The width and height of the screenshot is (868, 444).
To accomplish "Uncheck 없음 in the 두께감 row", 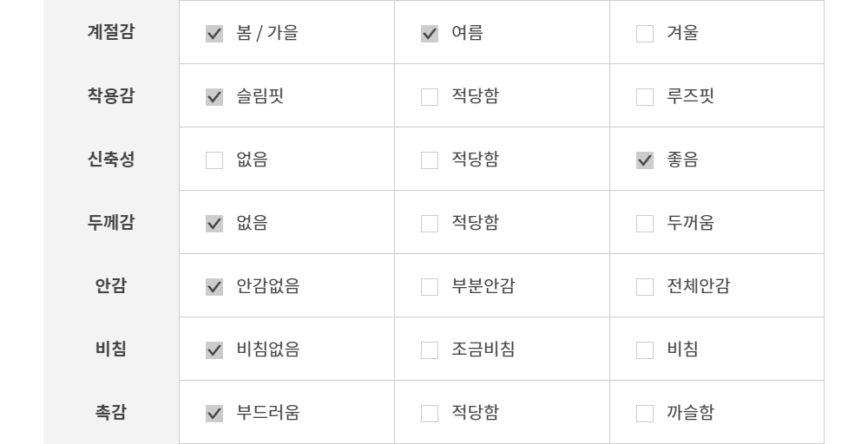I will (x=214, y=224).
